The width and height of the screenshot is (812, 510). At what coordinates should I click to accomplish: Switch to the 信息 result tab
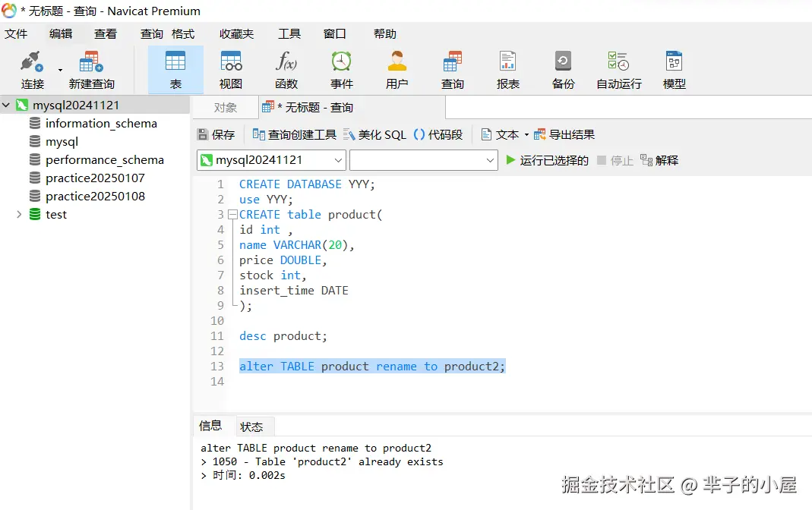pyautogui.click(x=210, y=426)
